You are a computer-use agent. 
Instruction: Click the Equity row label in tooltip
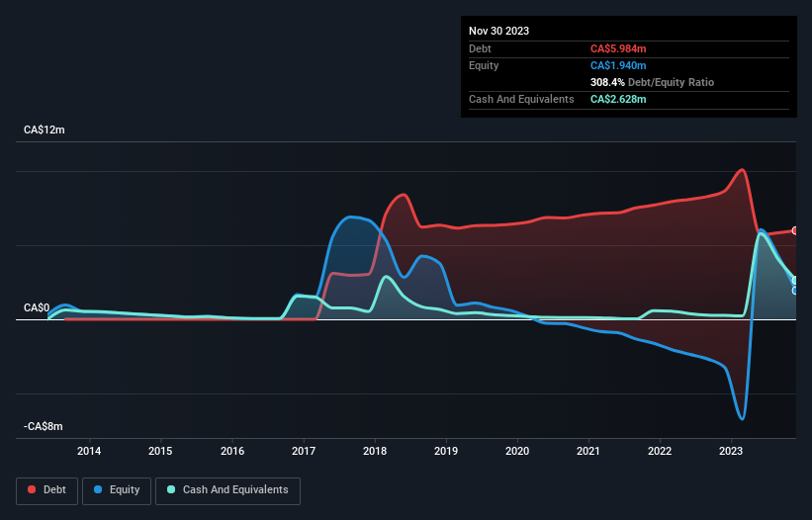click(x=484, y=65)
